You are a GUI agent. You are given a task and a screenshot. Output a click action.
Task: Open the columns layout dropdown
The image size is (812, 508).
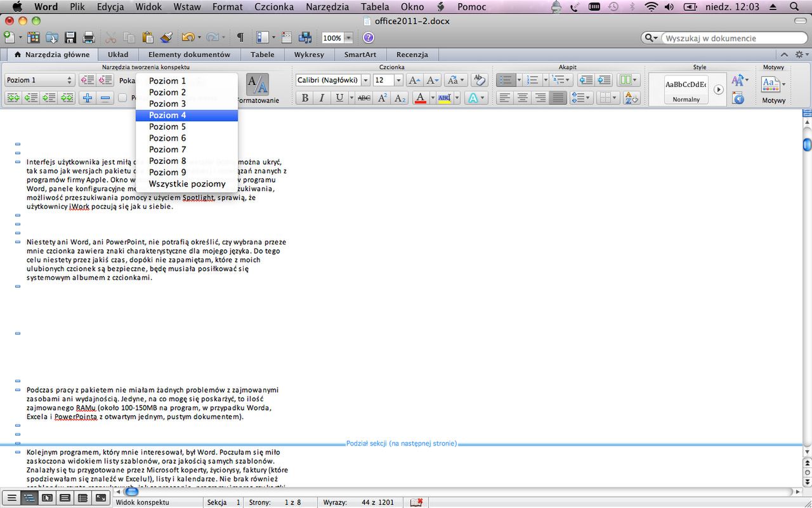coord(629,80)
